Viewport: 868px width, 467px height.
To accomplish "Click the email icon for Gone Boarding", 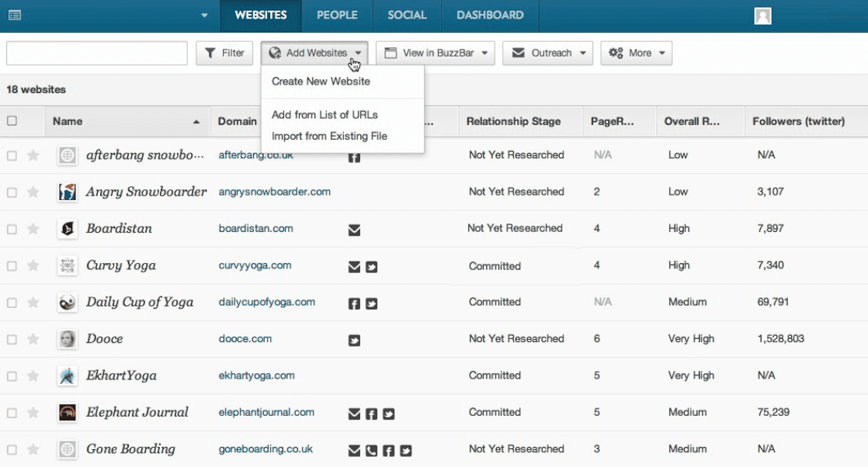I will pos(354,451).
